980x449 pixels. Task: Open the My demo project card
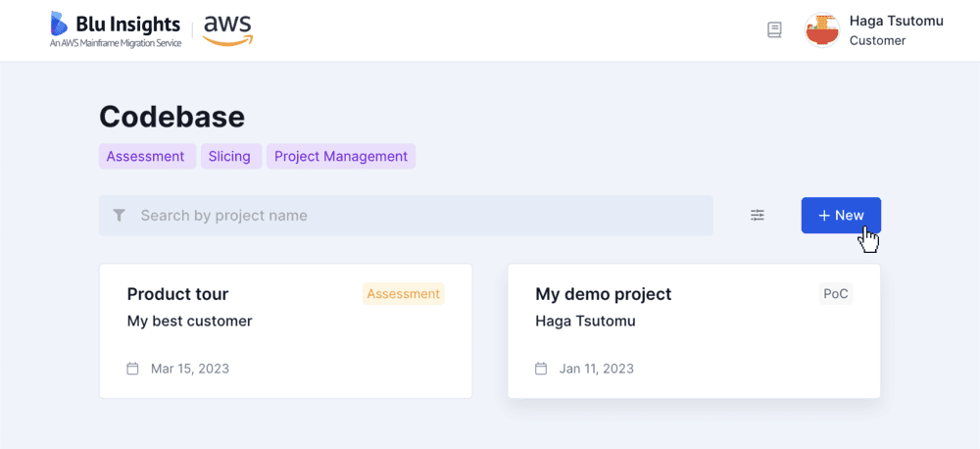694,330
